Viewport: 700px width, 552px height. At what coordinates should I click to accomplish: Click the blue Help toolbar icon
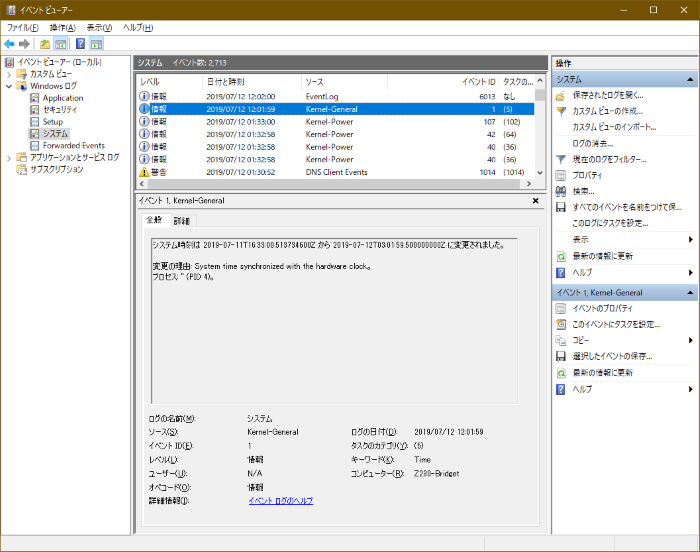tap(80, 44)
